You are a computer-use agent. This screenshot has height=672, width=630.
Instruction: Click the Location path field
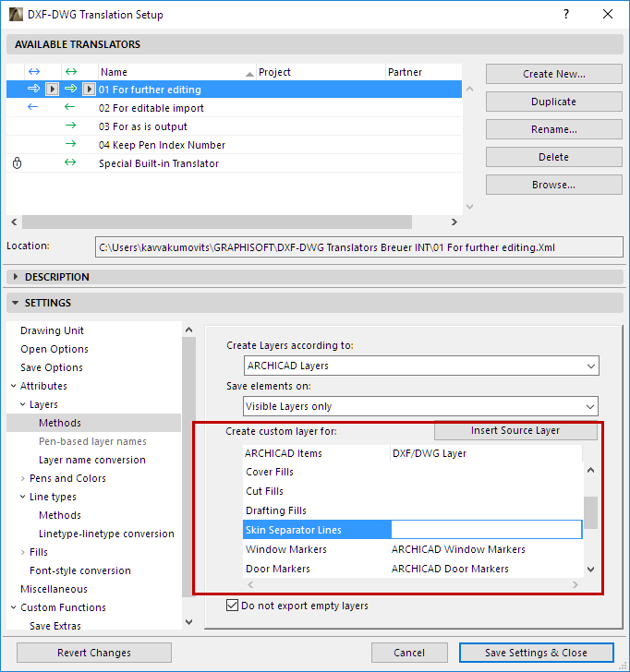[x=359, y=247]
